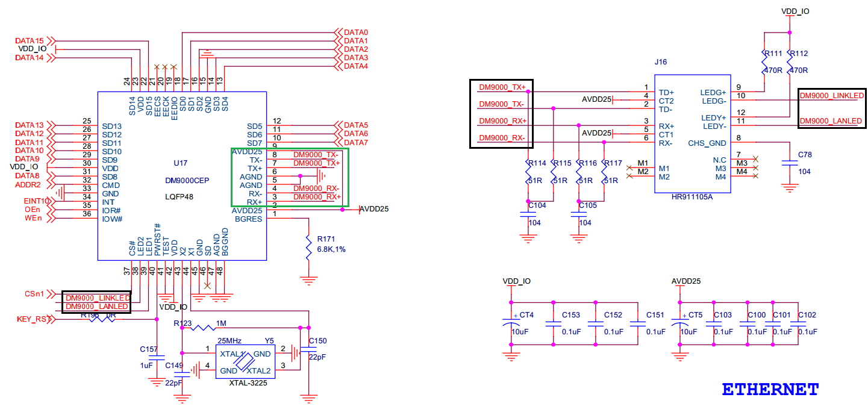This screenshot has height=409, width=868.
Task: Select the U17 reference designator
Action: click(x=181, y=163)
